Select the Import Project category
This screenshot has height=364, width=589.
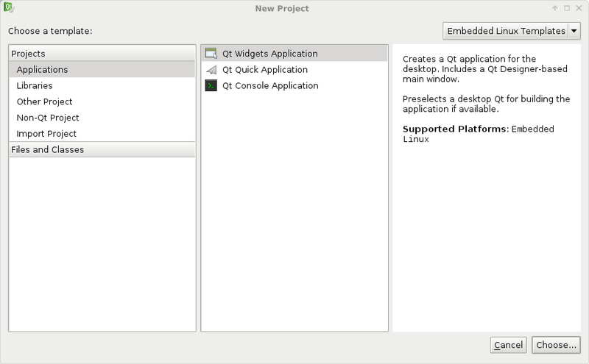[x=102, y=134]
